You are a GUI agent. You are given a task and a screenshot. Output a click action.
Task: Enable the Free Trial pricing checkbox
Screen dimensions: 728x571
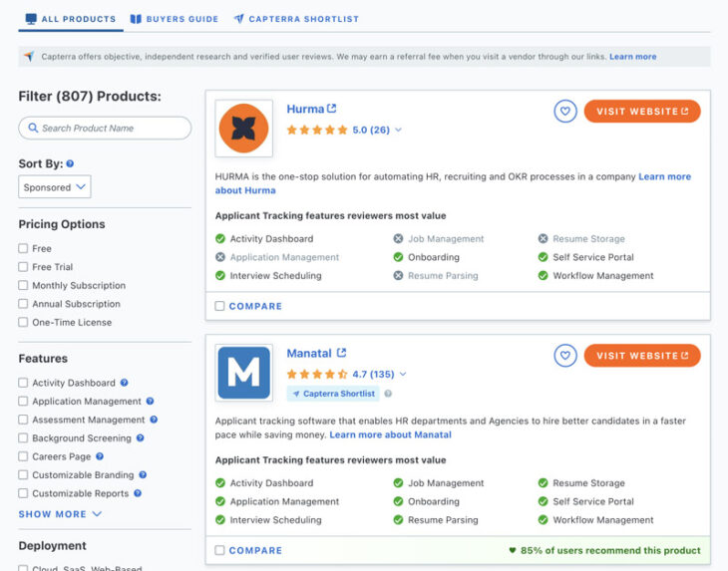coord(23,267)
